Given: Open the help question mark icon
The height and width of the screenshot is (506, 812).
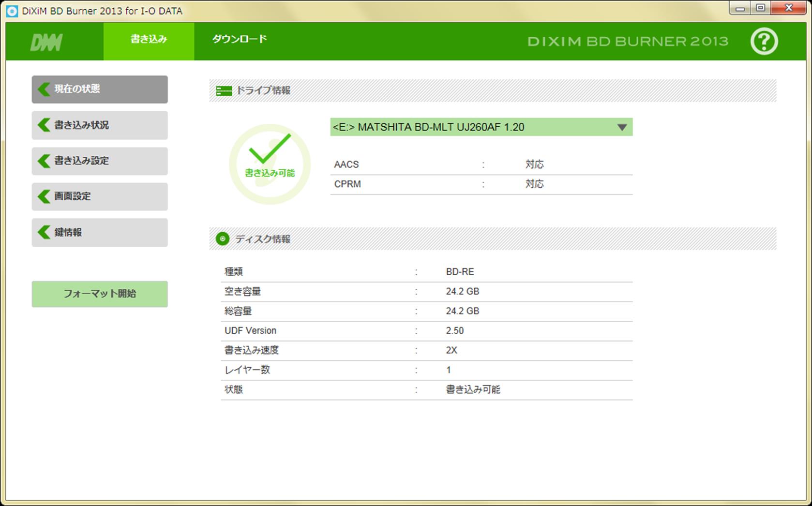Looking at the screenshot, I should pyautogui.click(x=764, y=41).
